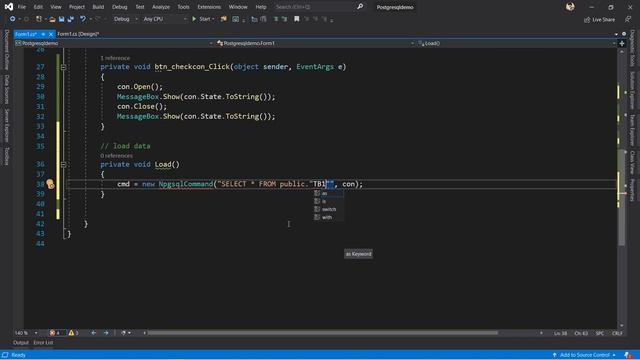Click the Save icon in toolbar

point(62,19)
